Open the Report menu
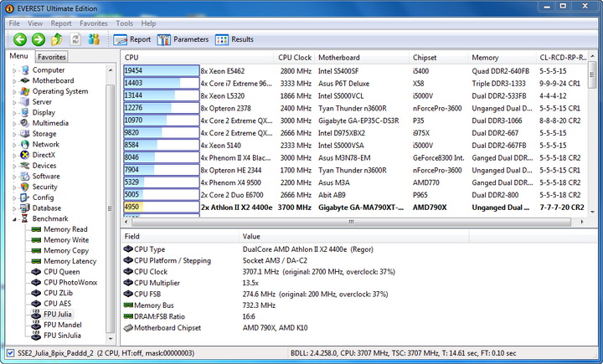603x364 pixels. (x=61, y=23)
